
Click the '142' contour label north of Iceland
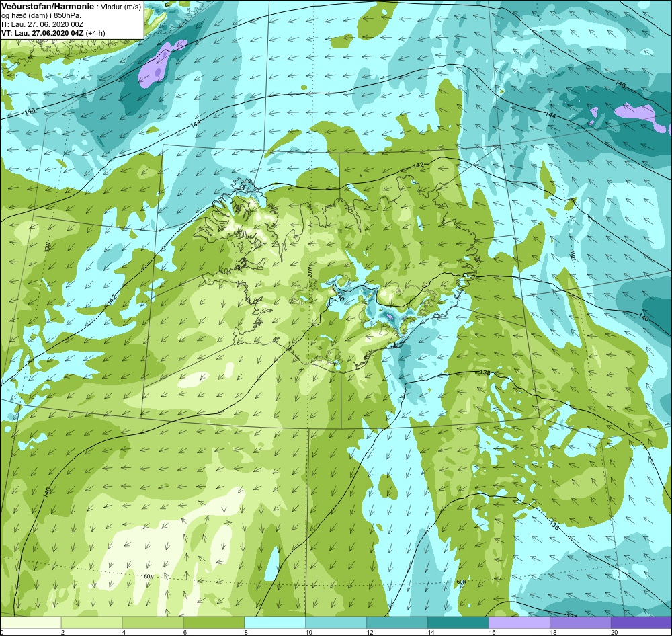pos(418,165)
